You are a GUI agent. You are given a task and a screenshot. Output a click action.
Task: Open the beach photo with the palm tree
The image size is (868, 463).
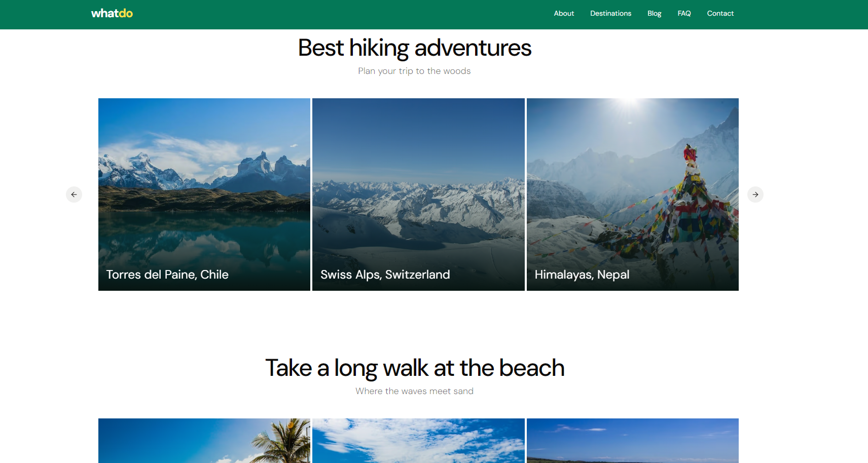pos(204,440)
